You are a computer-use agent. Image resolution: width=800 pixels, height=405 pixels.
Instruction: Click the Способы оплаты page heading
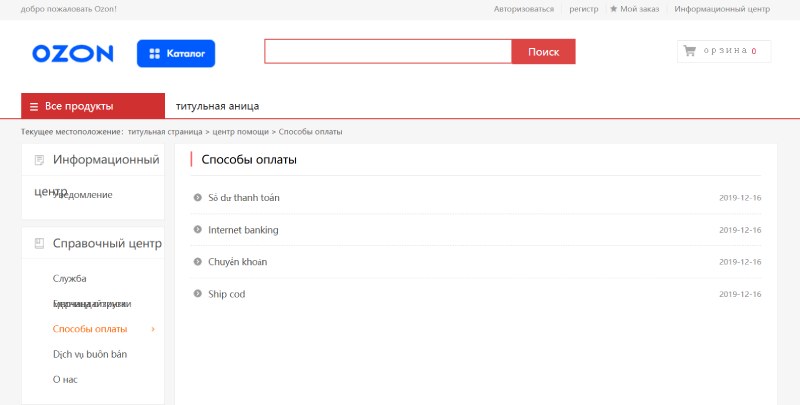coord(249,160)
